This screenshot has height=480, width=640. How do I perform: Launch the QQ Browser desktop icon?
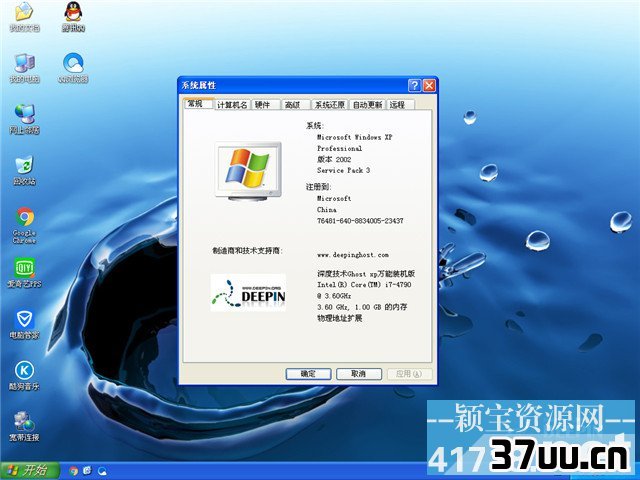[73, 68]
